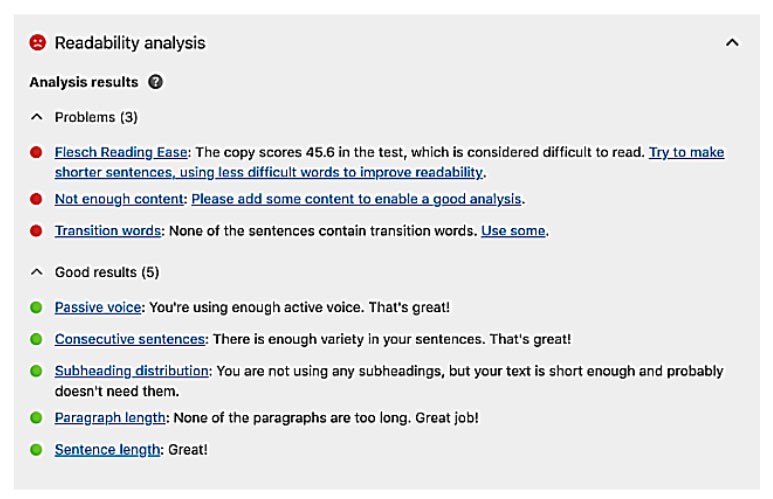Screen dimensions: 773x499
Task: Open the Sentence length link
Action: tap(107, 450)
